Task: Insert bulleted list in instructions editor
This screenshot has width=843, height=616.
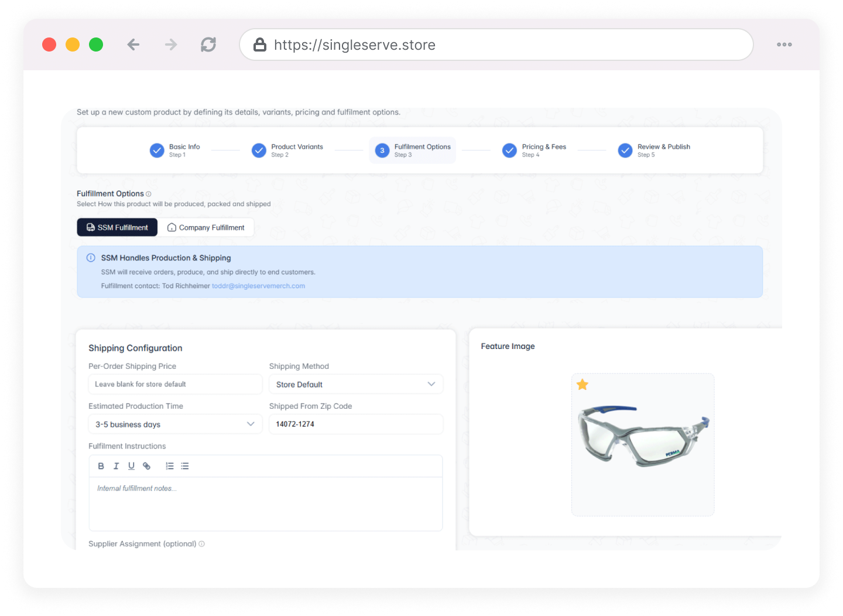Action: [185, 466]
